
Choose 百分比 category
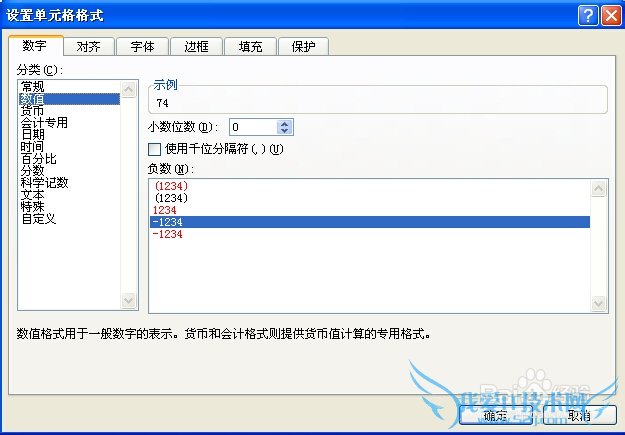coord(39,159)
